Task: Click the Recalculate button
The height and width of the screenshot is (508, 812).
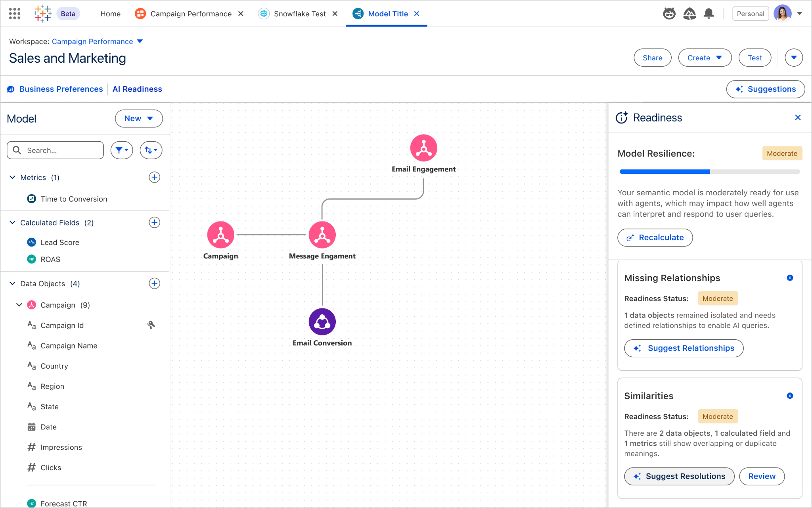Action: coord(655,237)
